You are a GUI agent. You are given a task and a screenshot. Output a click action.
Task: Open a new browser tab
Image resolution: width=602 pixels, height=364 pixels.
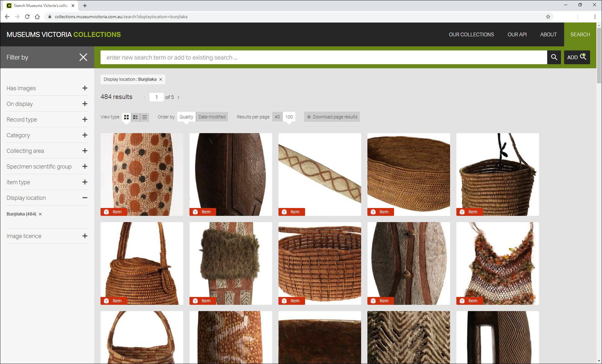[x=85, y=5]
